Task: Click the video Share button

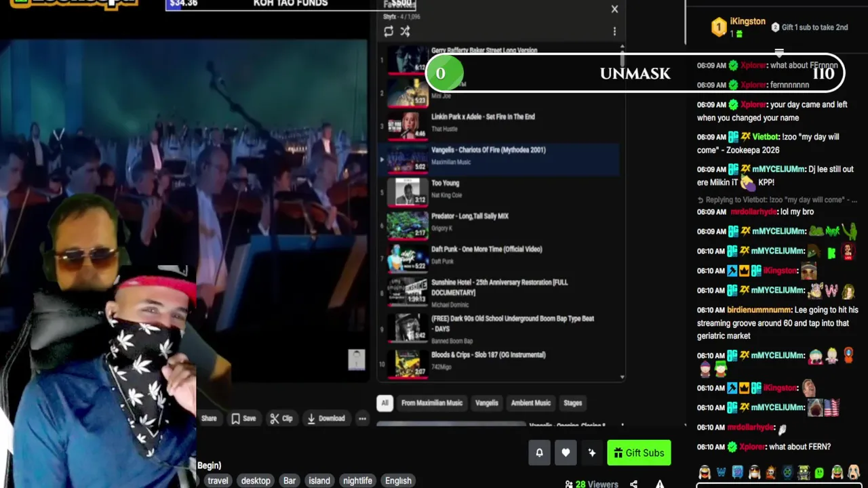Action: click(x=208, y=418)
